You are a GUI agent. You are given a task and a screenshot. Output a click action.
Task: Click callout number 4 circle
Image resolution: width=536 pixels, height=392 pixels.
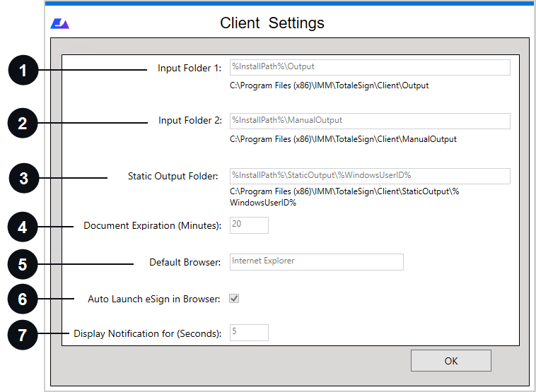[x=23, y=227]
